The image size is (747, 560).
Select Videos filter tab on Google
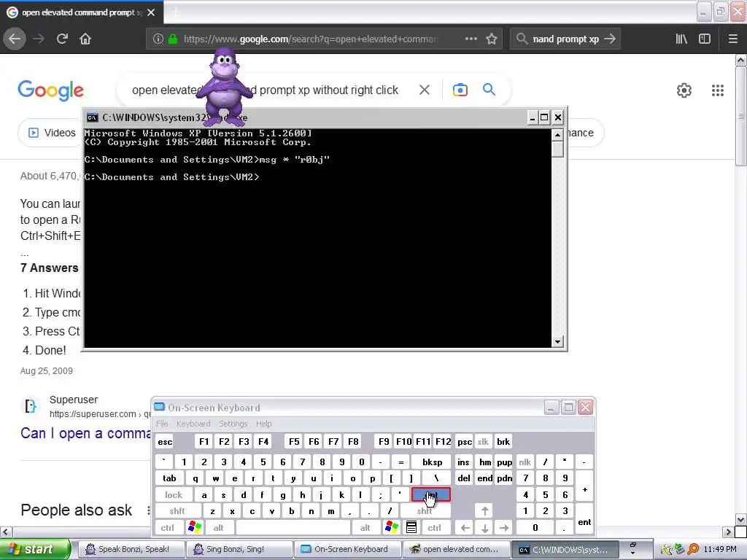click(x=52, y=133)
